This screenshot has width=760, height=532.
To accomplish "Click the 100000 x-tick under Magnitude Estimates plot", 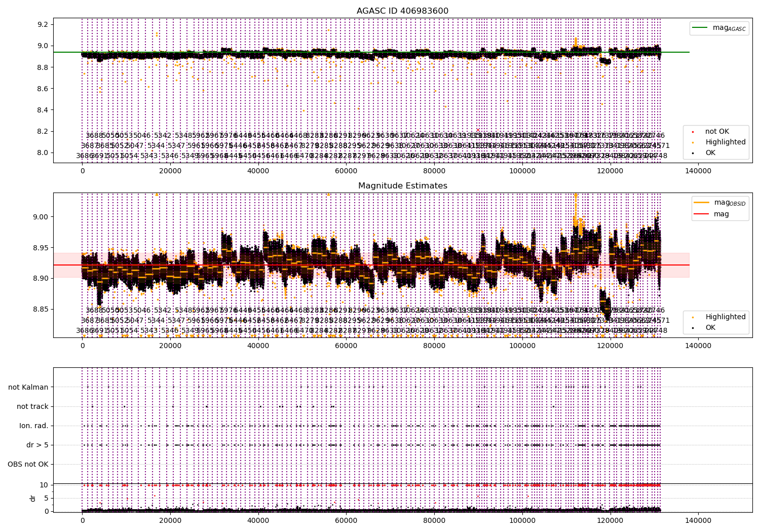I will pos(522,346).
